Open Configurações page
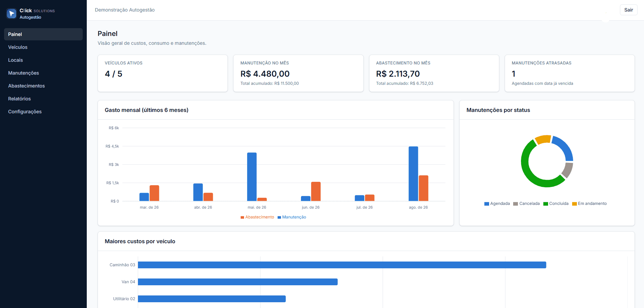This screenshot has height=308, width=644. coord(43,112)
